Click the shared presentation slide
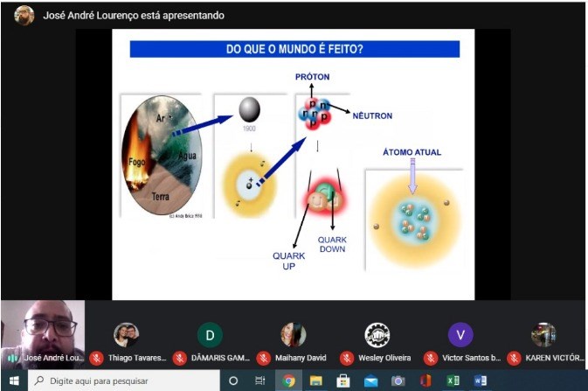Image resolution: width=588 pixels, height=391 pixels. 293,163
